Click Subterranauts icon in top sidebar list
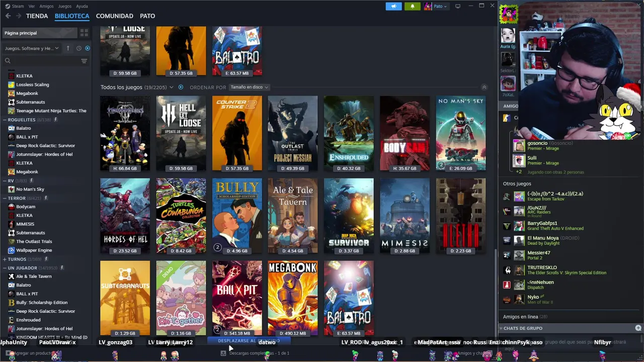 pyautogui.click(x=12, y=102)
